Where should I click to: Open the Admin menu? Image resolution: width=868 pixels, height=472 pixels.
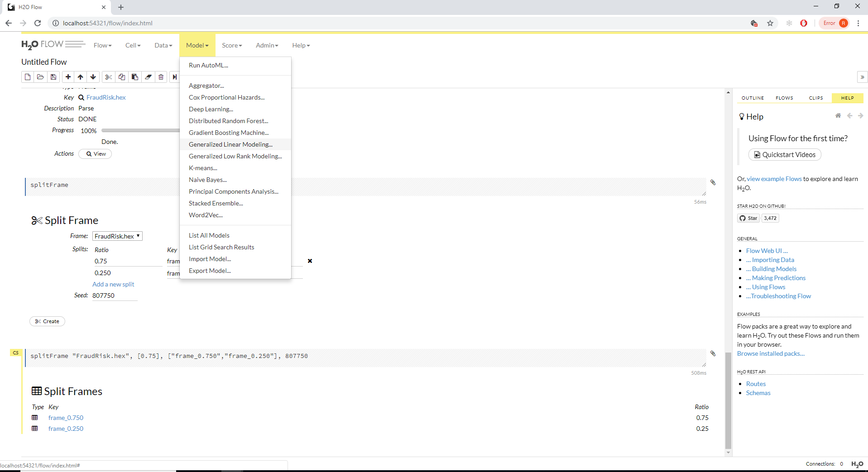(267, 45)
